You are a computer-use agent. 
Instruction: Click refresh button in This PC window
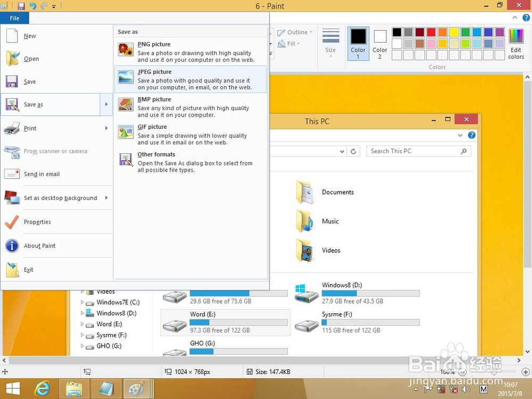click(353, 151)
